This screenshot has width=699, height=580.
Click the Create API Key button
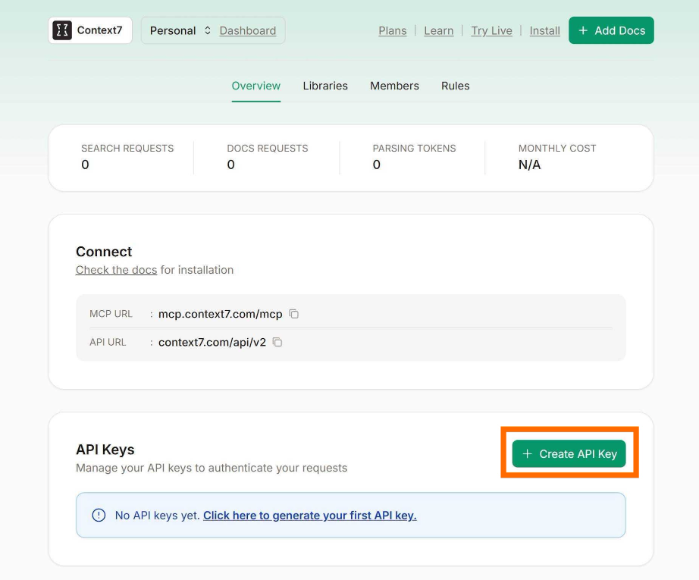click(569, 454)
